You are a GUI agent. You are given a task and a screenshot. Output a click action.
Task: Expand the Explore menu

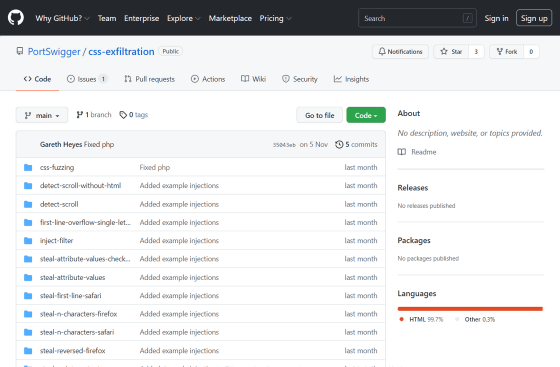[x=184, y=18]
